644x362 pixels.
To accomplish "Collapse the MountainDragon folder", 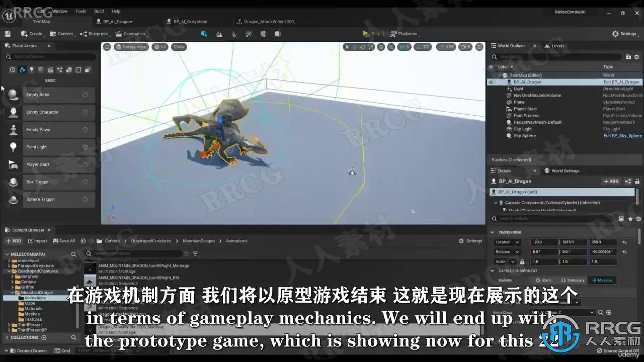I will click(x=12, y=293).
